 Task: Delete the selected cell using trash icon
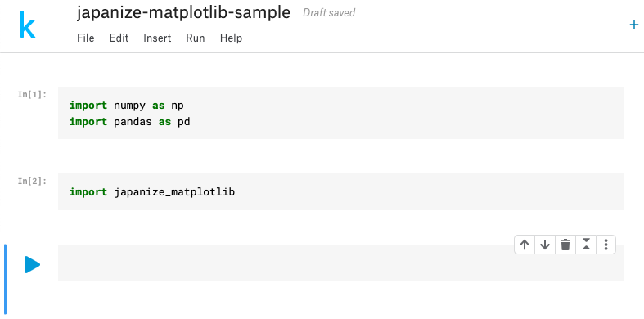[x=565, y=245]
